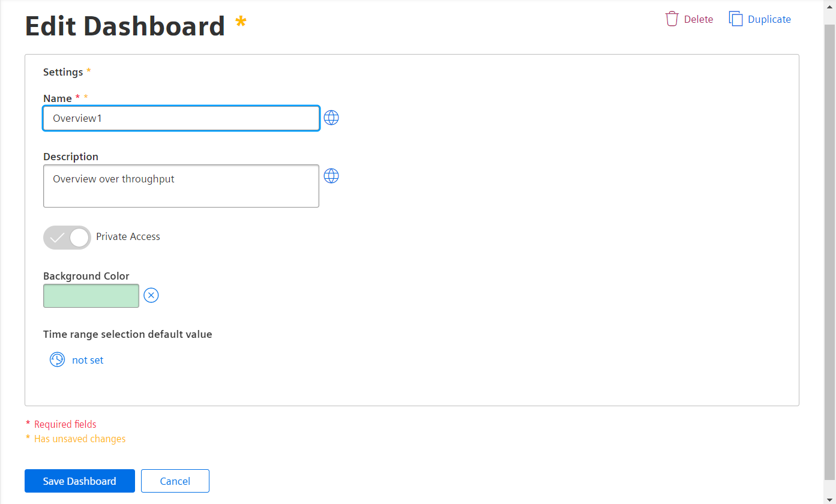Open the green Background Color swatch
The width and height of the screenshot is (836, 504).
point(91,296)
